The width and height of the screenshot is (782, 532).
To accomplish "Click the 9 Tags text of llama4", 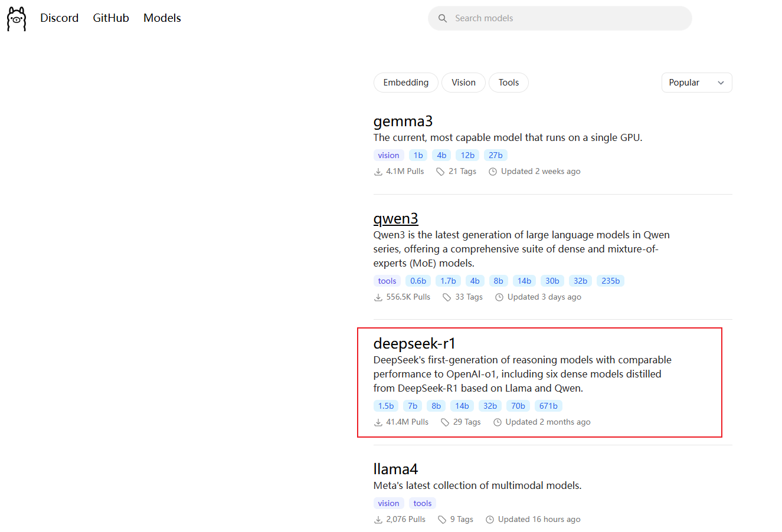I will pos(462,520).
